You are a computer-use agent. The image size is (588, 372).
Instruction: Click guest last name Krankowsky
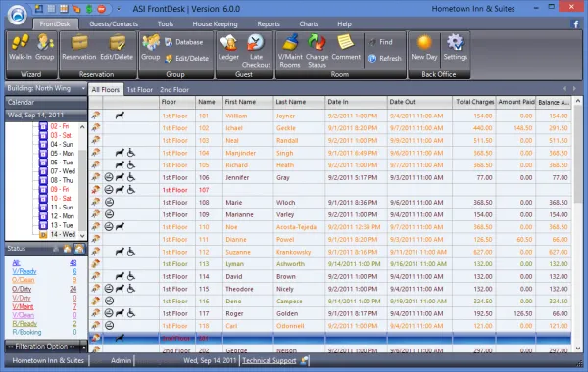coord(293,252)
